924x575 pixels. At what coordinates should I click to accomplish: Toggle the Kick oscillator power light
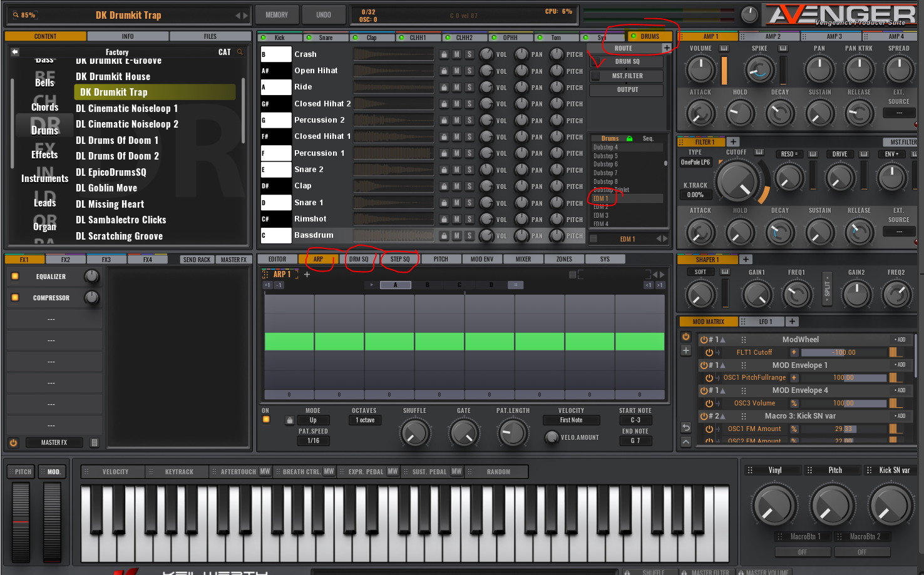pos(264,38)
